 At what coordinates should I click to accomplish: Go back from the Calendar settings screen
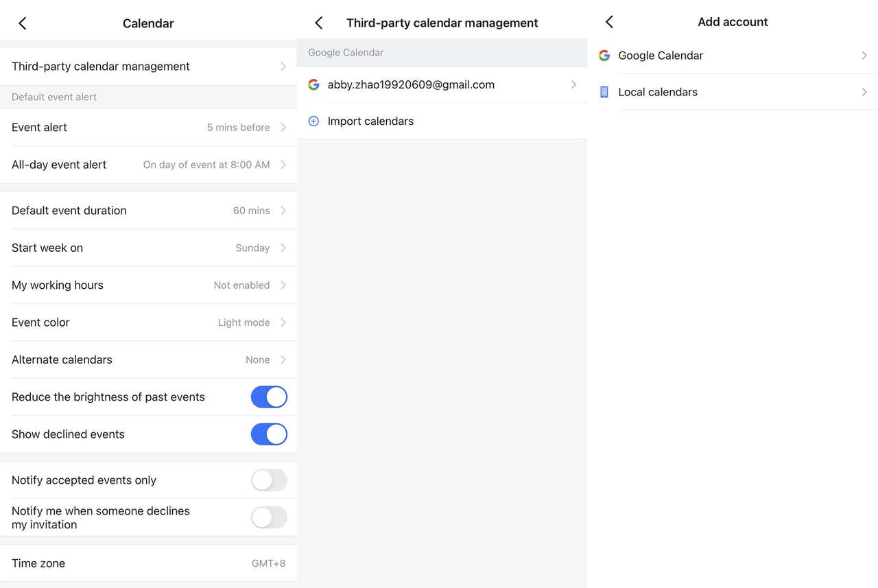pyautogui.click(x=23, y=23)
